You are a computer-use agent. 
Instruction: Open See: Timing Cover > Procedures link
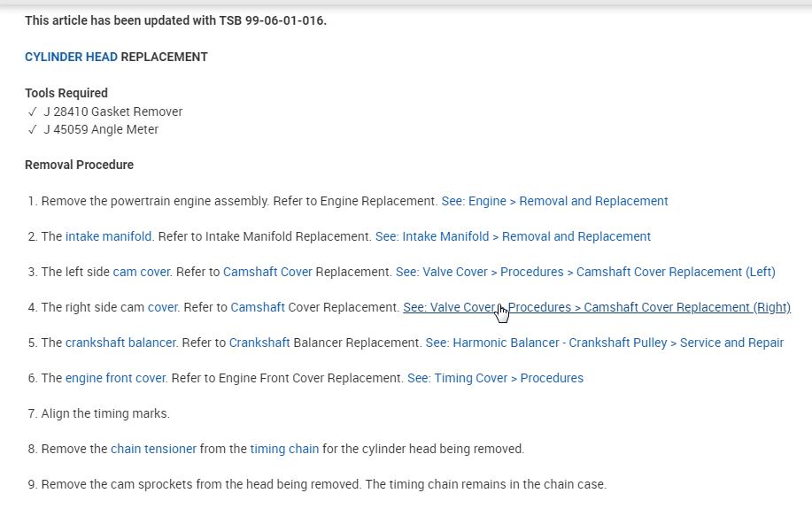click(495, 378)
